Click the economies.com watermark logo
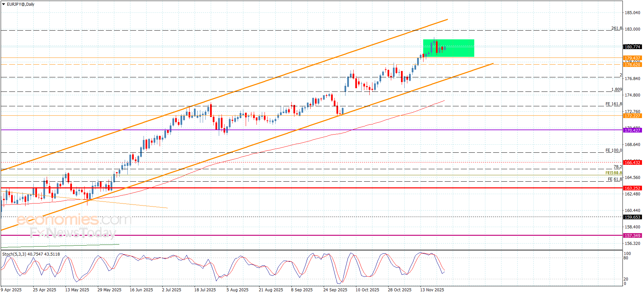The image size is (644, 294). pyautogui.click(x=74, y=220)
